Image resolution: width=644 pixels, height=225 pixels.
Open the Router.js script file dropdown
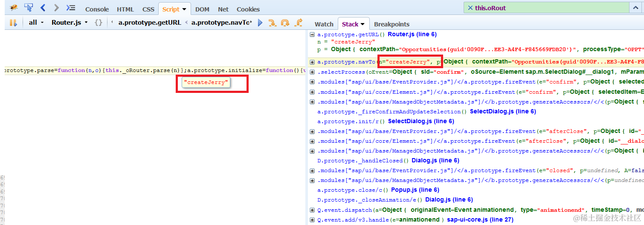click(x=70, y=23)
